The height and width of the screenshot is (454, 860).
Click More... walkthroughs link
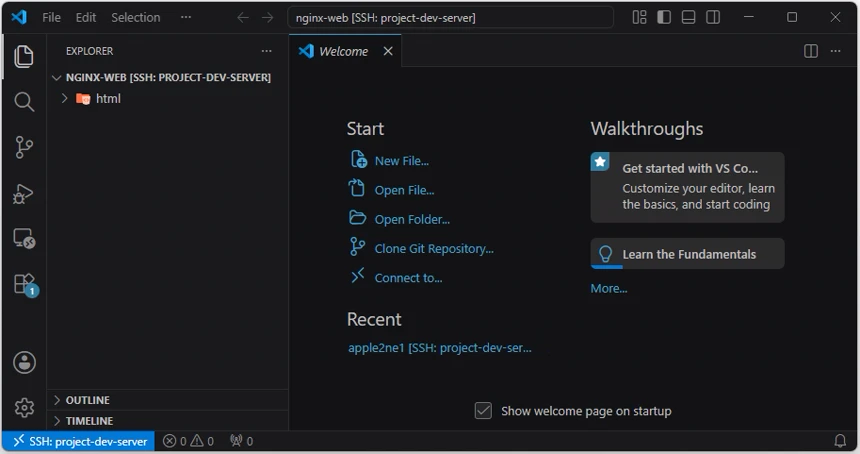pos(609,288)
